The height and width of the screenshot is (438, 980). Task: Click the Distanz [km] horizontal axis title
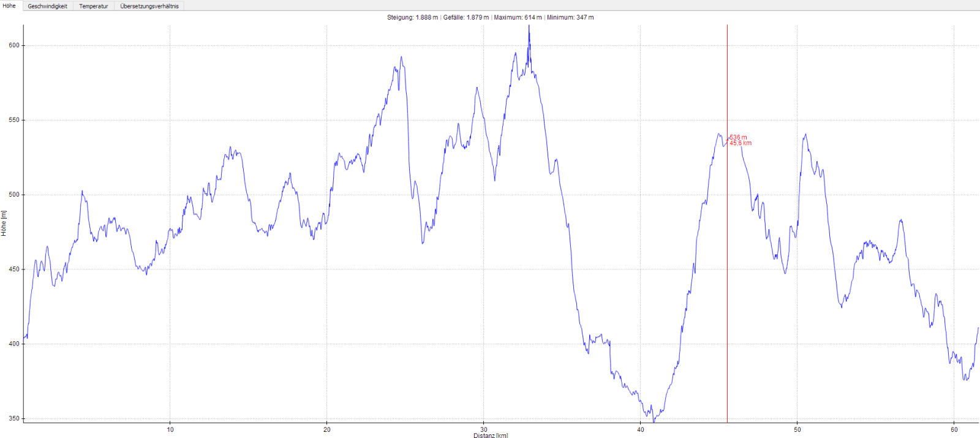coord(490,436)
